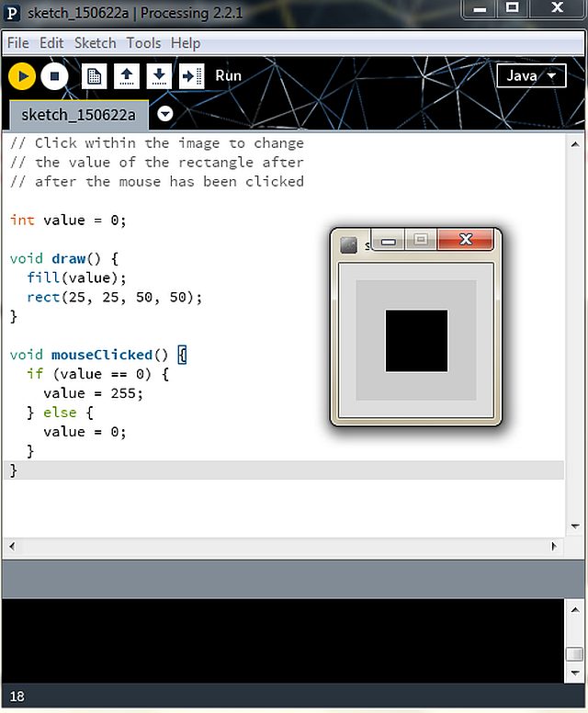
Task: Click the comment 'Click within the image to change'
Action: 157,143
